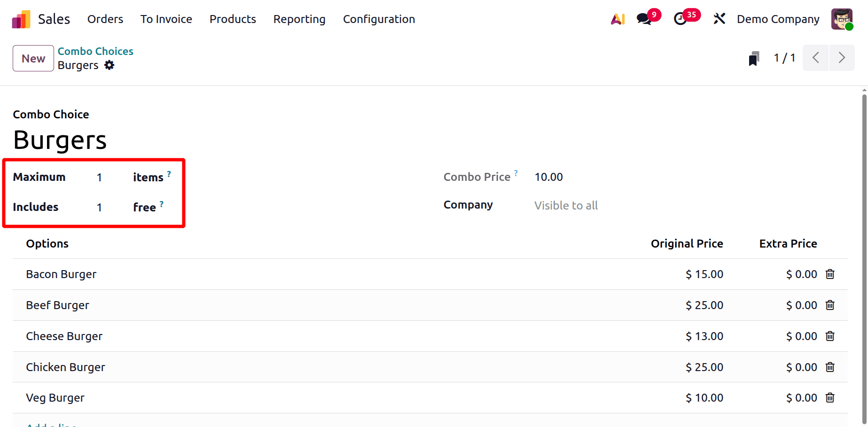868x427 pixels.
Task: Click the help tooltip next to Combo Price
Action: (516, 172)
